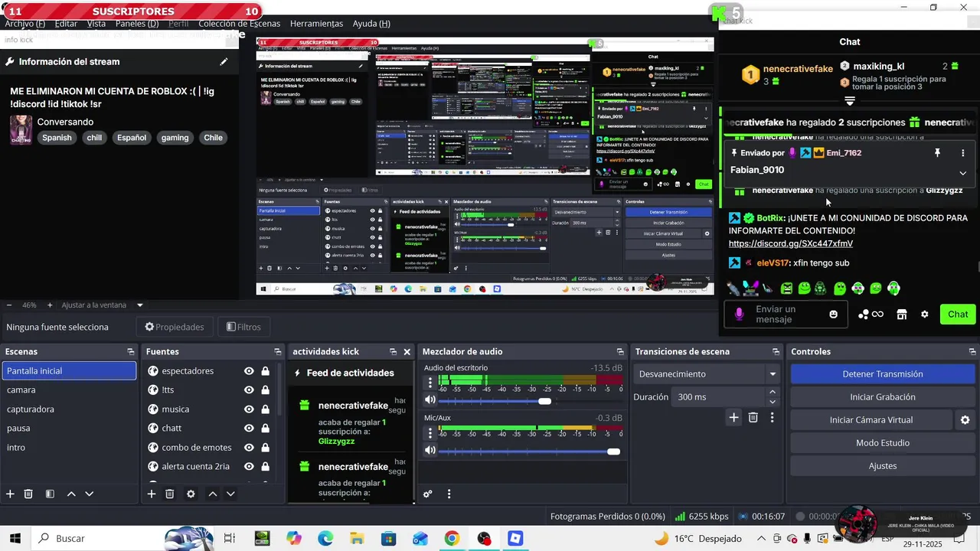The width and height of the screenshot is (980, 551).
Task: Hide the musica source
Action: pos(249,409)
